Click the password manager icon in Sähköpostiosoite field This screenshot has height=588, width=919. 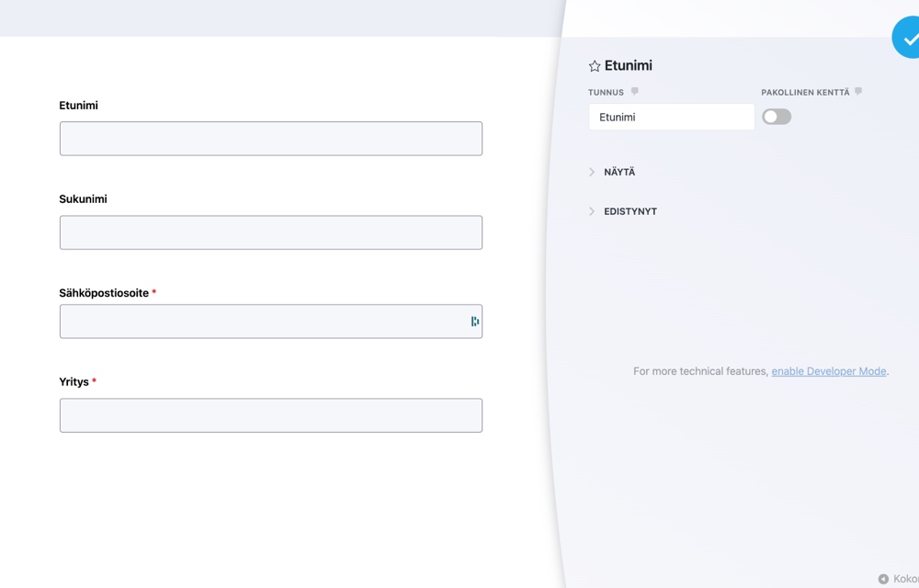pyautogui.click(x=474, y=322)
